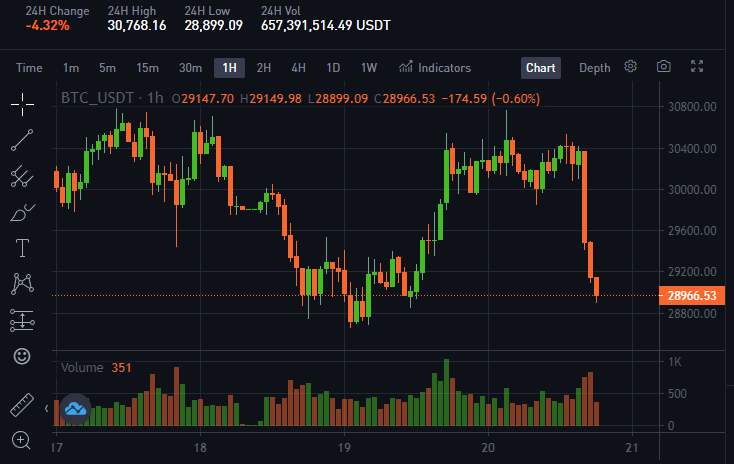Click the low price L28899.09 in legend

tap(338, 99)
